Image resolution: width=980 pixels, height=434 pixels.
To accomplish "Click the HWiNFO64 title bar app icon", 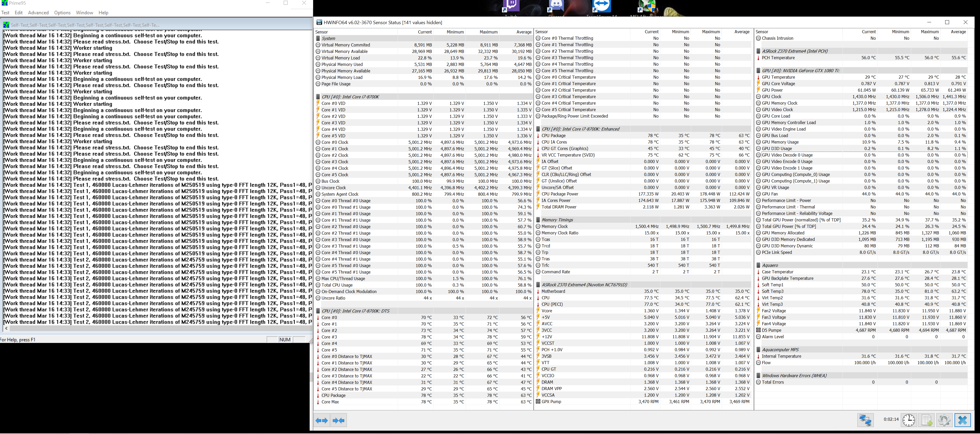I will pyautogui.click(x=319, y=22).
